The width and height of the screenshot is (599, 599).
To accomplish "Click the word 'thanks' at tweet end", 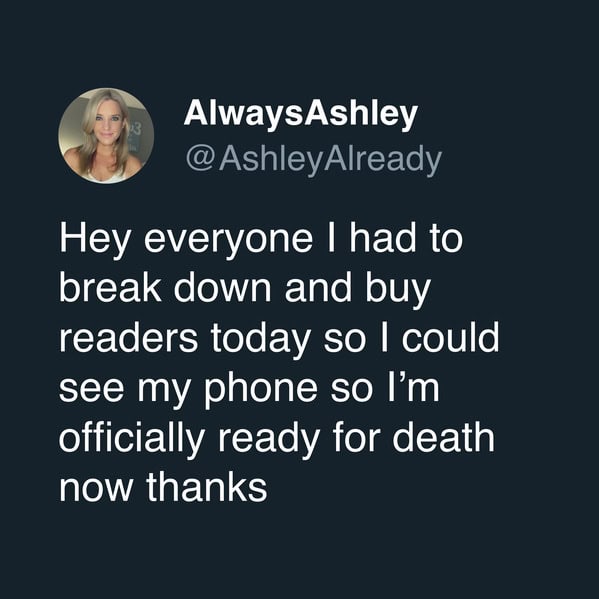I will 207,487.
